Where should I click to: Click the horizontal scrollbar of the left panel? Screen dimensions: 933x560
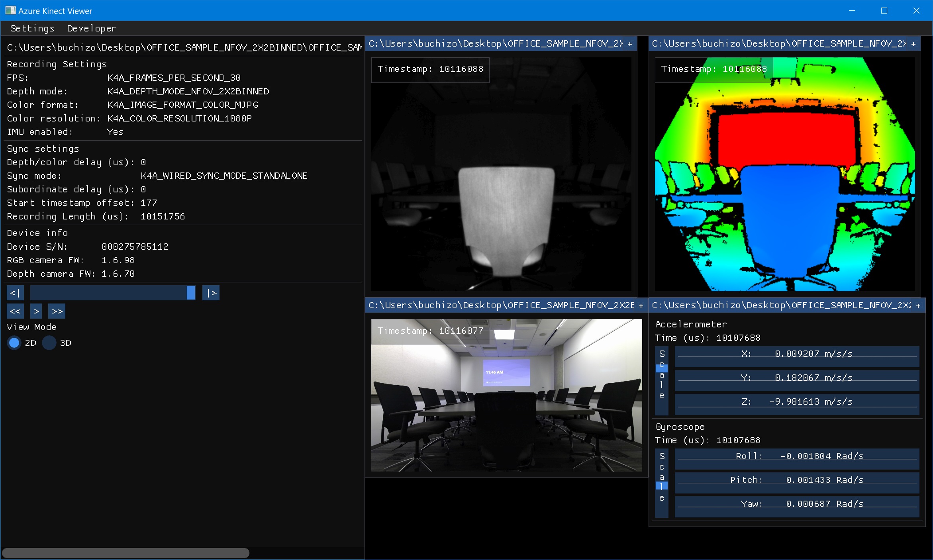(x=126, y=553)
